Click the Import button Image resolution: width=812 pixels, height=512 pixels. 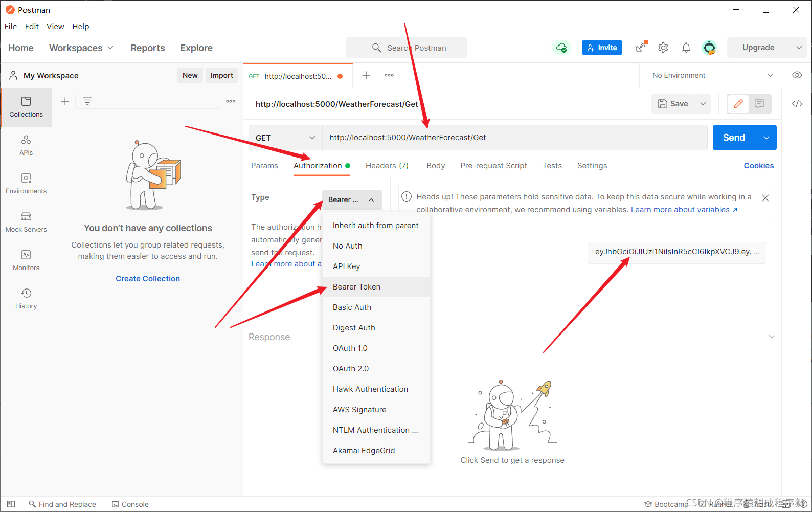222,75
